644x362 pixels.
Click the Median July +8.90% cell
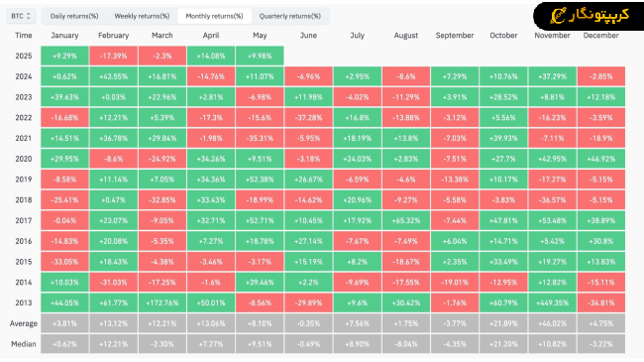[x=358, y=344]
